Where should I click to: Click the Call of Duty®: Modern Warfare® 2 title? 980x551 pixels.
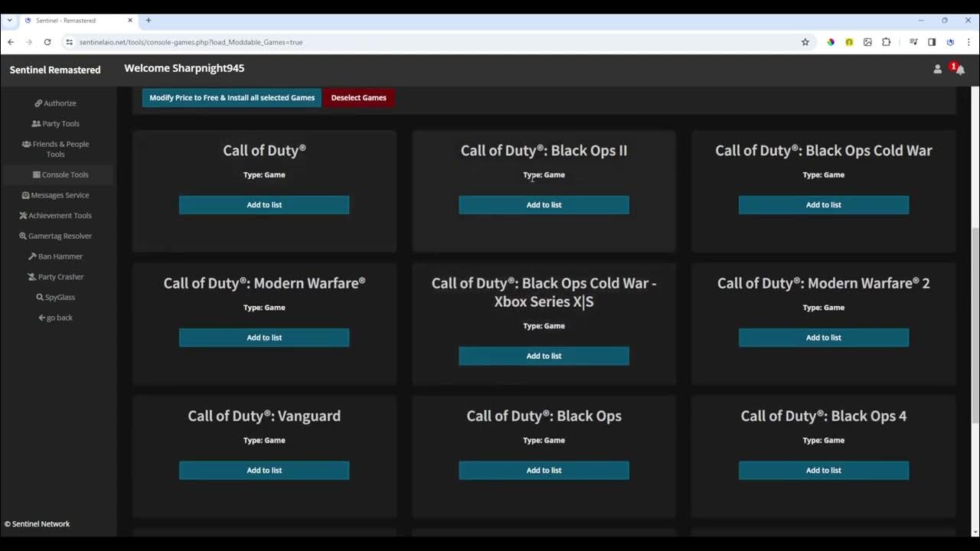pos(824,283)
